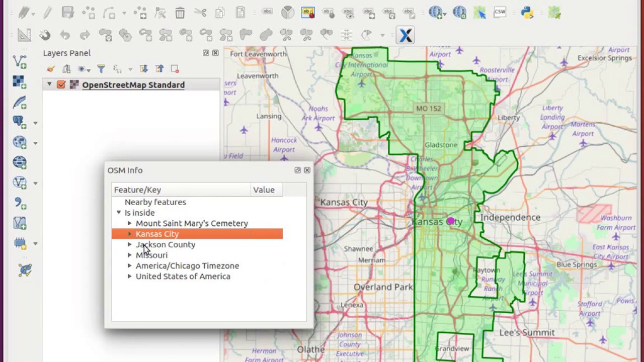Close the OSM Info panel
Image resolution: width=644 pixels, height=362 pixels.
[307, 170]
